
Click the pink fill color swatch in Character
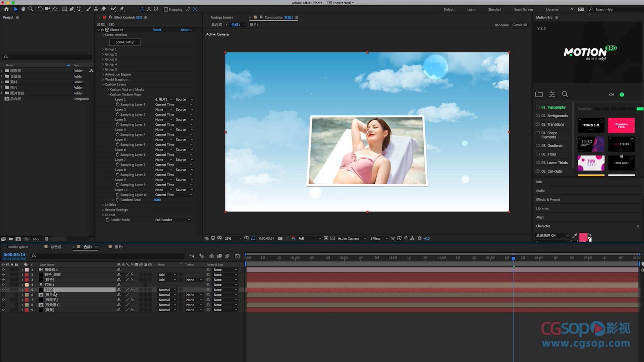(583, 236)
